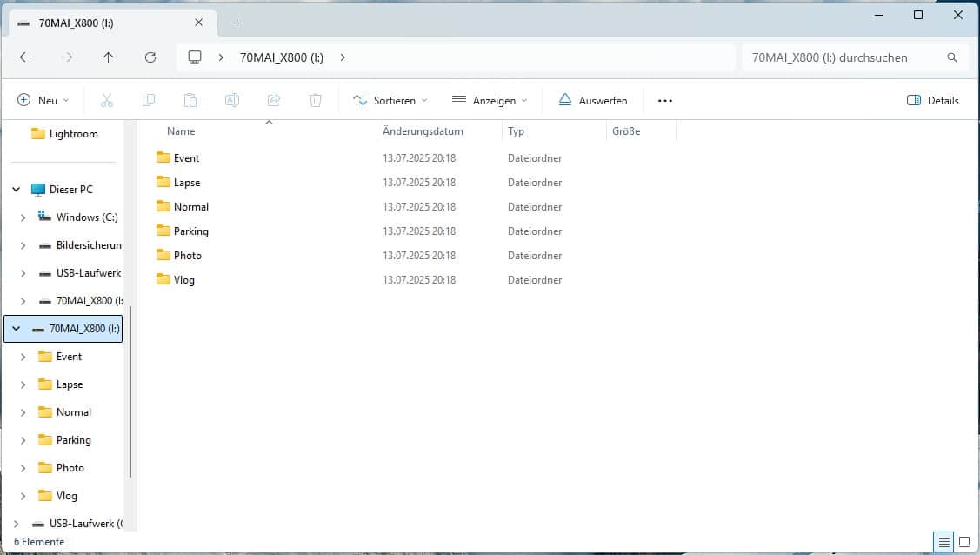Click the Up directory arrow
Viewport: 980px width, 555px height.
(x=108, y=57)
